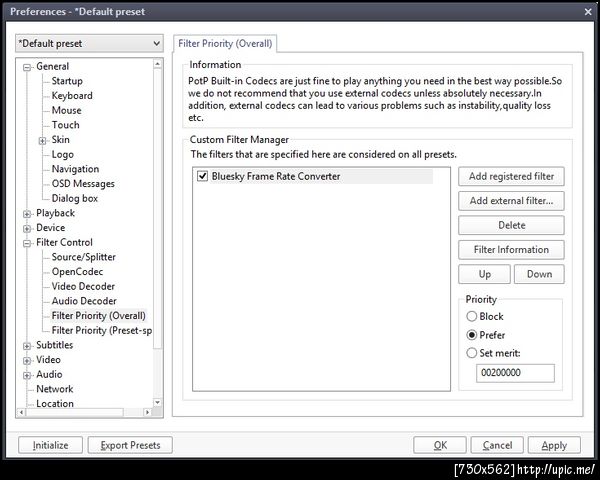Click the Initialize button
This screenshot has height=480, width=600.
tap(51, 445)
